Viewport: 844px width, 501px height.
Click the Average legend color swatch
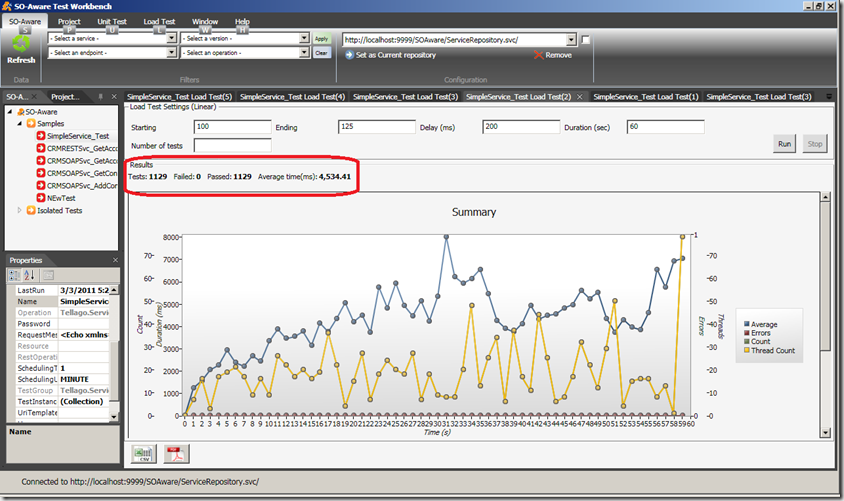[x=747, y=324]
